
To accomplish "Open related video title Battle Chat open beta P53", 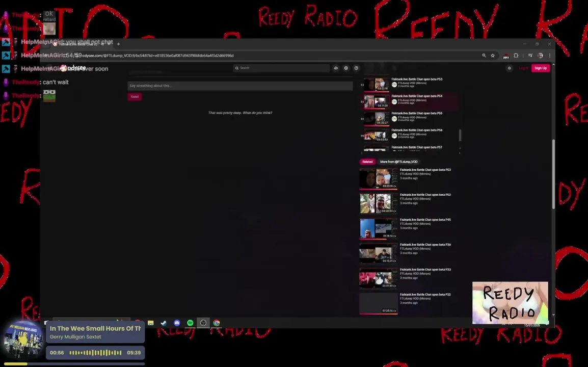I will 425,170.
